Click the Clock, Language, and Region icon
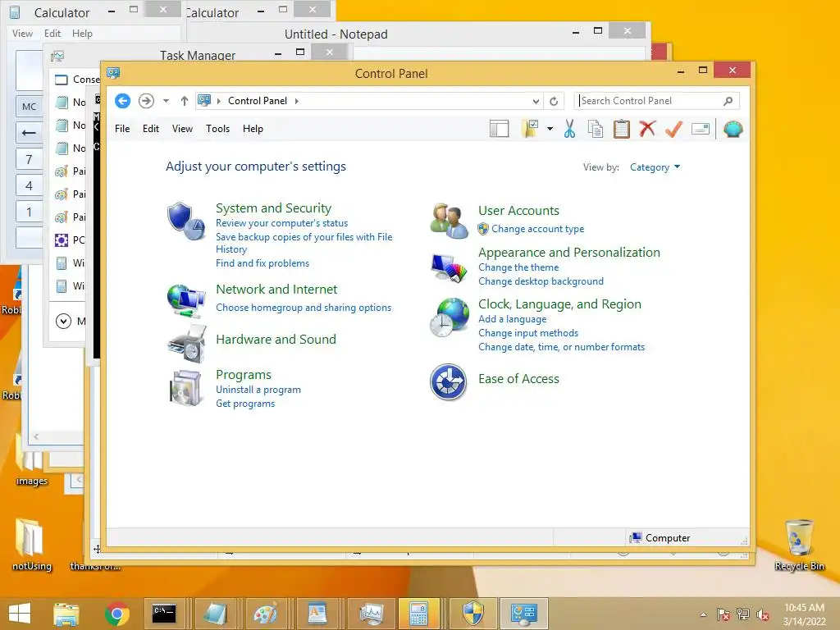This screenshot has height=630, width=840. [449, 317]
